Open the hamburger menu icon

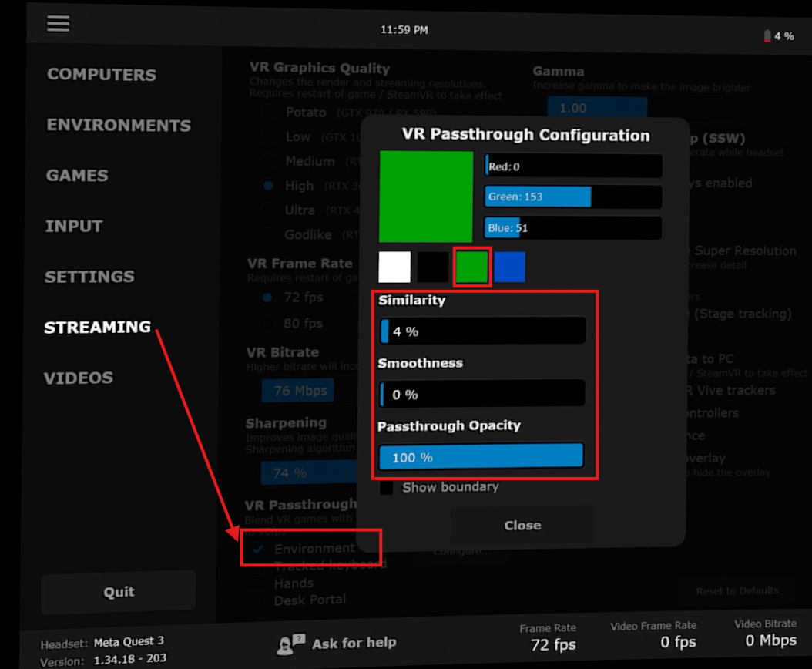(x=58, y=23)
